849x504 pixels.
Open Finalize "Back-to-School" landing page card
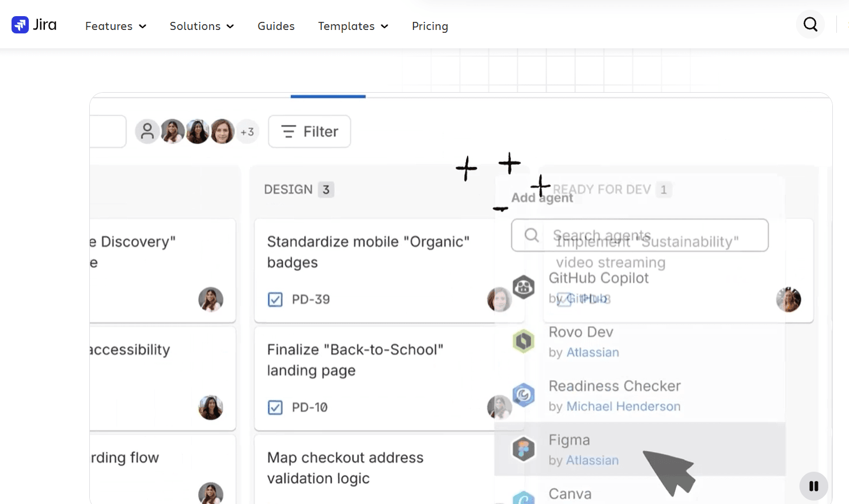pos(389,378)
